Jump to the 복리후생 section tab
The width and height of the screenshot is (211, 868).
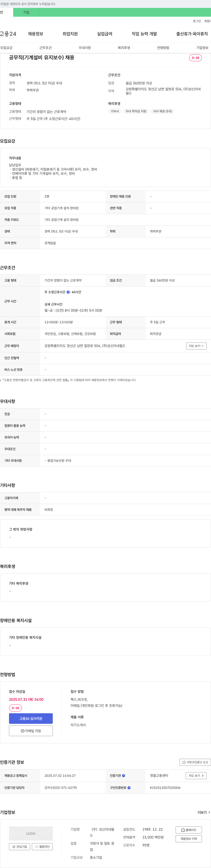tap(124, 48)
